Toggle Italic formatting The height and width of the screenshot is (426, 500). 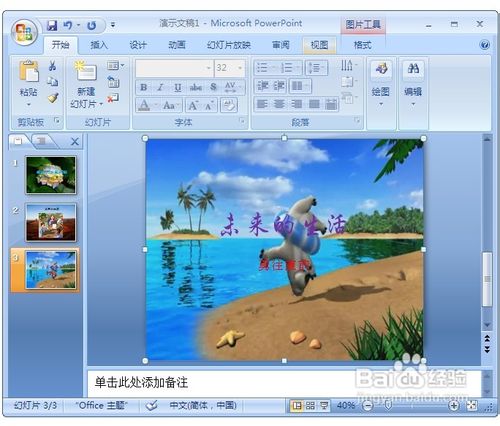point(160,87)
